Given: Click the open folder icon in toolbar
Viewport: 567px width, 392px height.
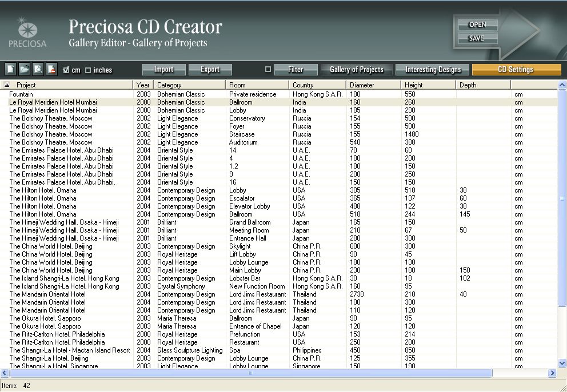Looking at the screenshot, I should tap(24, 69).
